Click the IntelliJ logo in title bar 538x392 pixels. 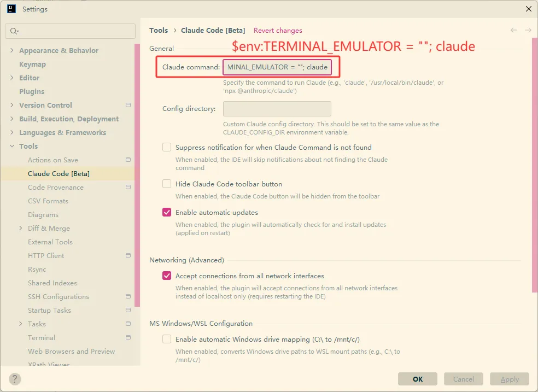tap(11, 9)
